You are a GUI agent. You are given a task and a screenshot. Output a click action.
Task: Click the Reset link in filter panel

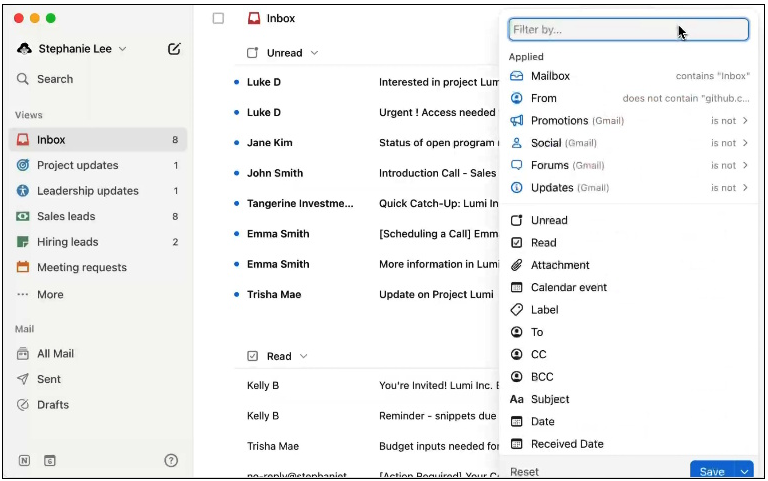[x=524, y=472]
